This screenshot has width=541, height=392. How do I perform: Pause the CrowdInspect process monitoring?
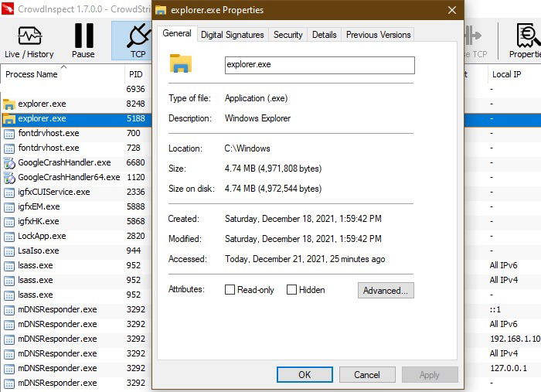point(83,41)
